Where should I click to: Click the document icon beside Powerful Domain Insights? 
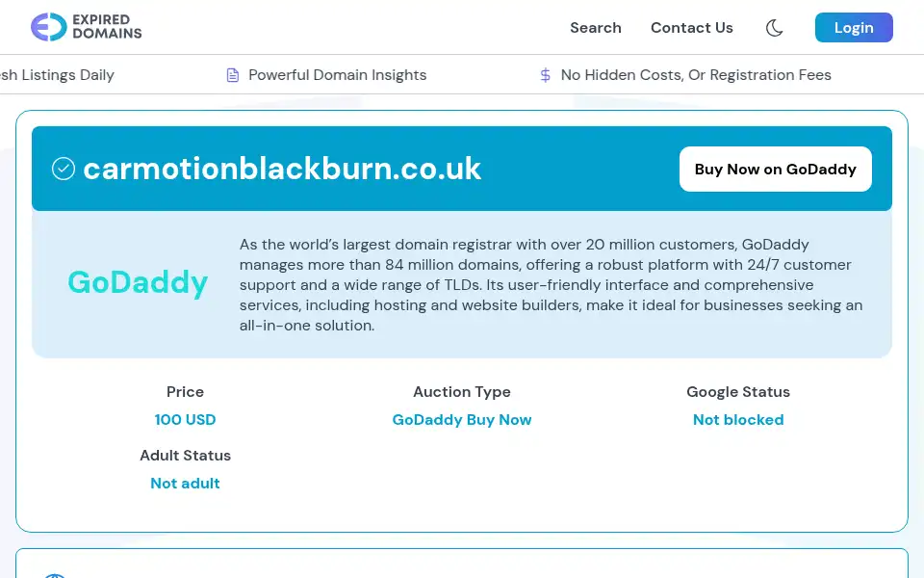233,75
